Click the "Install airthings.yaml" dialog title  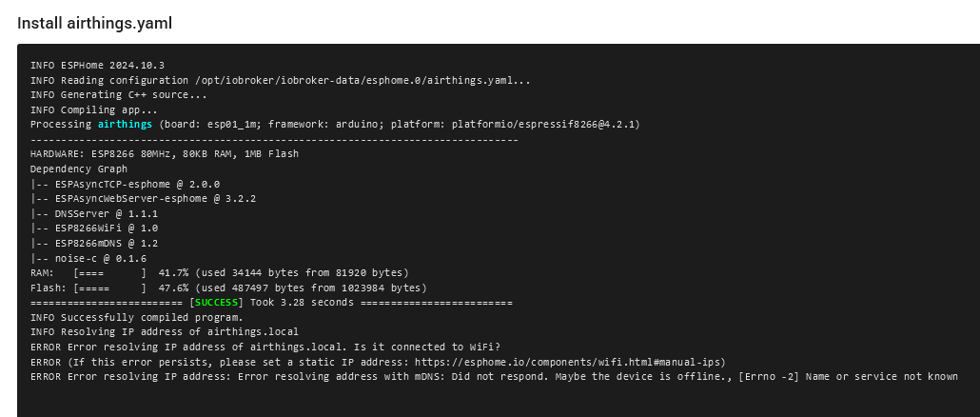point(95,22)
